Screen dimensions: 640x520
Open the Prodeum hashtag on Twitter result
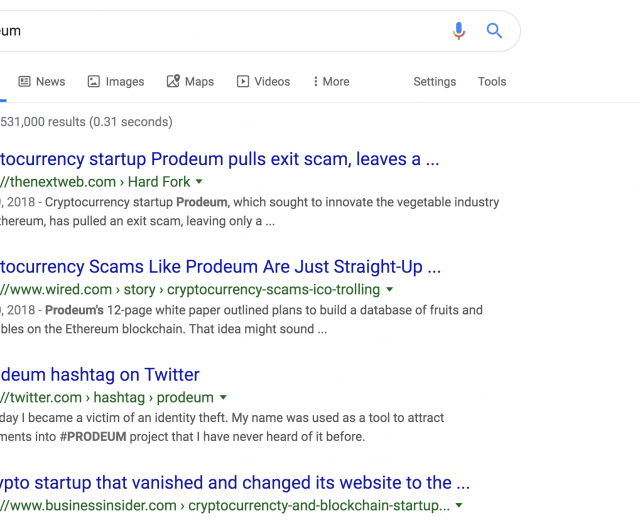(100, 375)
